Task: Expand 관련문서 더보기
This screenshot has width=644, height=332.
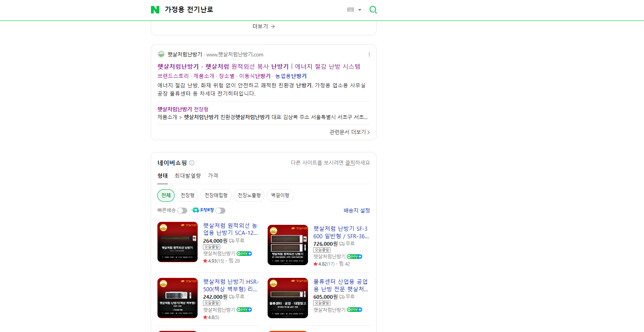Action: pyautogui.click(x=349, y=132)
